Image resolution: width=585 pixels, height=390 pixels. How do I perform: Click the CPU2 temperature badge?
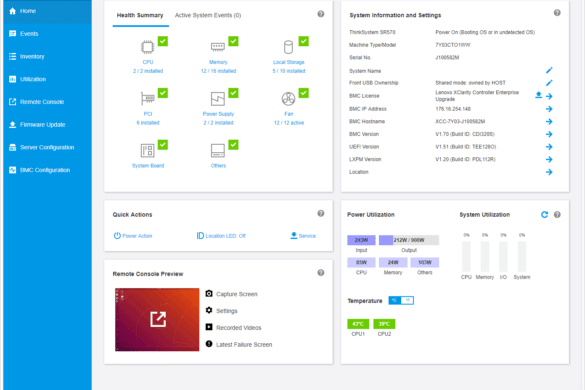384,324
